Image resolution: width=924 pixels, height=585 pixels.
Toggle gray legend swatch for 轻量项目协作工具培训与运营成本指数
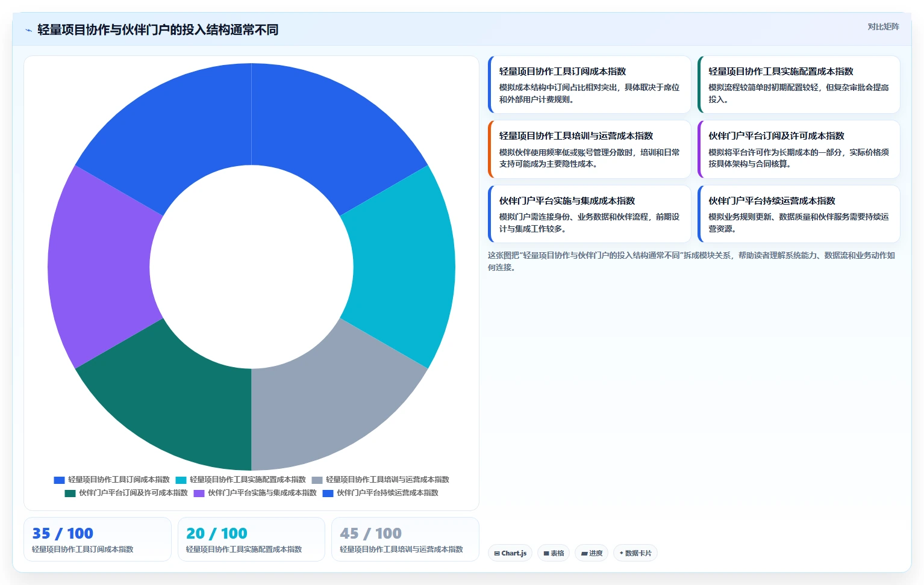pyautogui.click(x=317, y=480)
